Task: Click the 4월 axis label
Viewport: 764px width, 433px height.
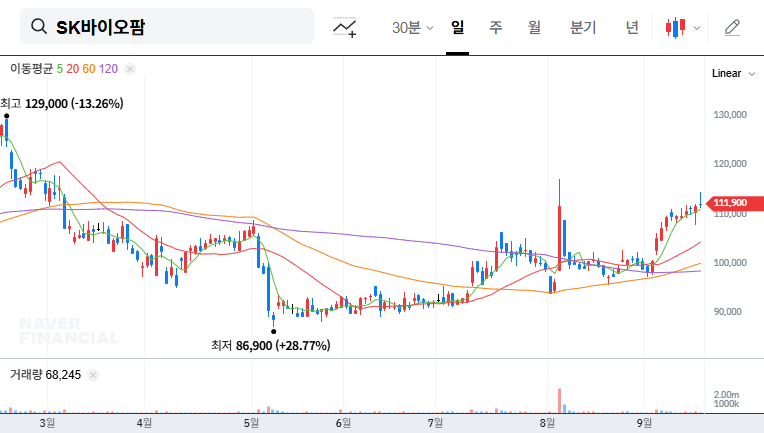Action: tap(144, 423)
